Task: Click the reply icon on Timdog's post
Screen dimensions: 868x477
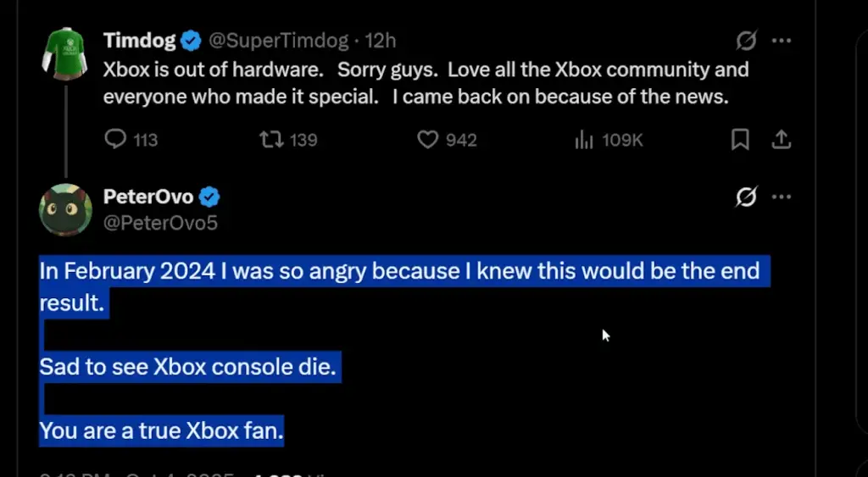Action: point(115,139)
